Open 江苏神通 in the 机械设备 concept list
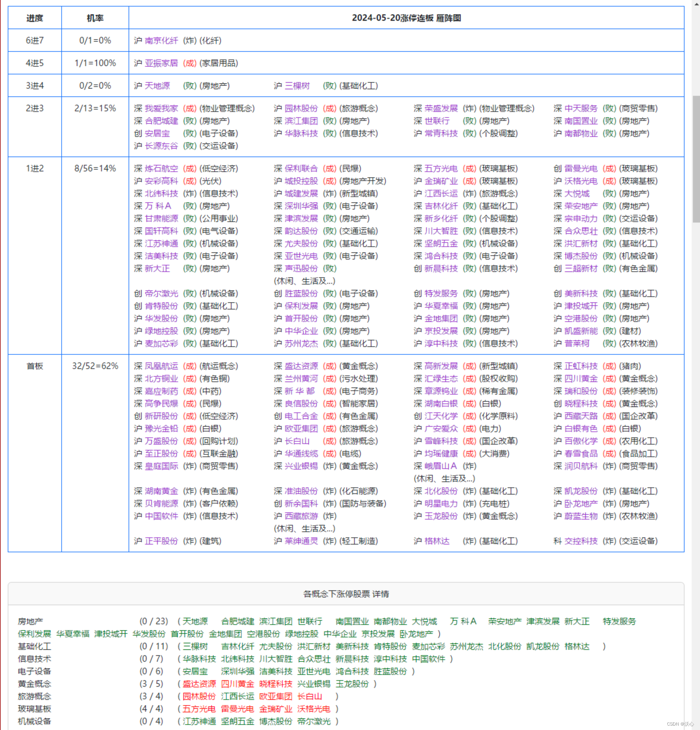The height and width of the screenshot is (730, 700). coord(199,721)
